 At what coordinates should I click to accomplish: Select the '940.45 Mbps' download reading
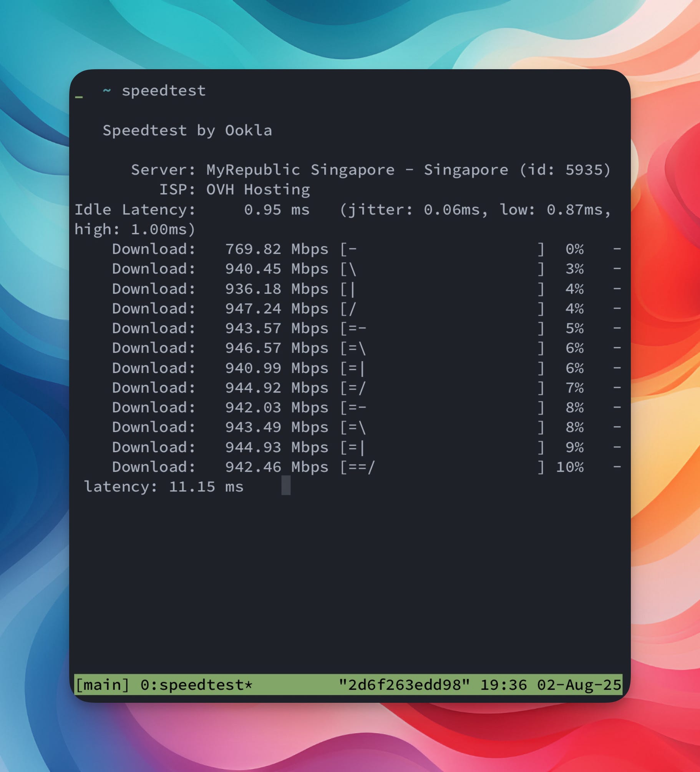277,269
